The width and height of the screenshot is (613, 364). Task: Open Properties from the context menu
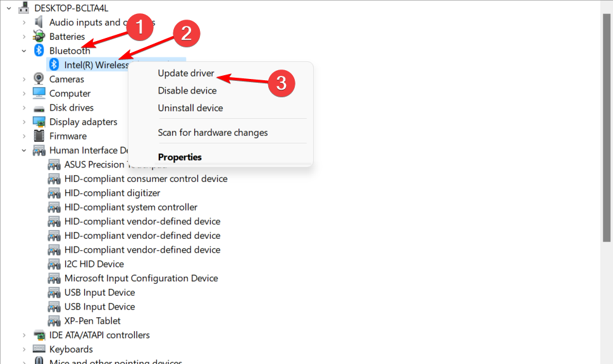[180, 157]
